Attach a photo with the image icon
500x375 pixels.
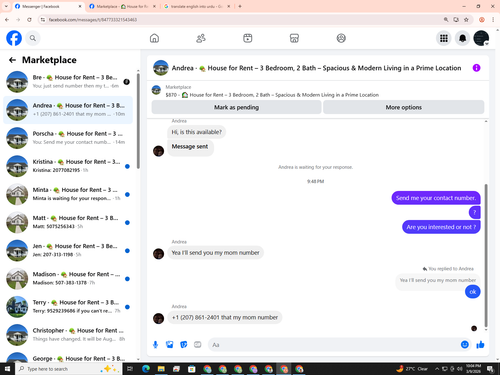170,345
